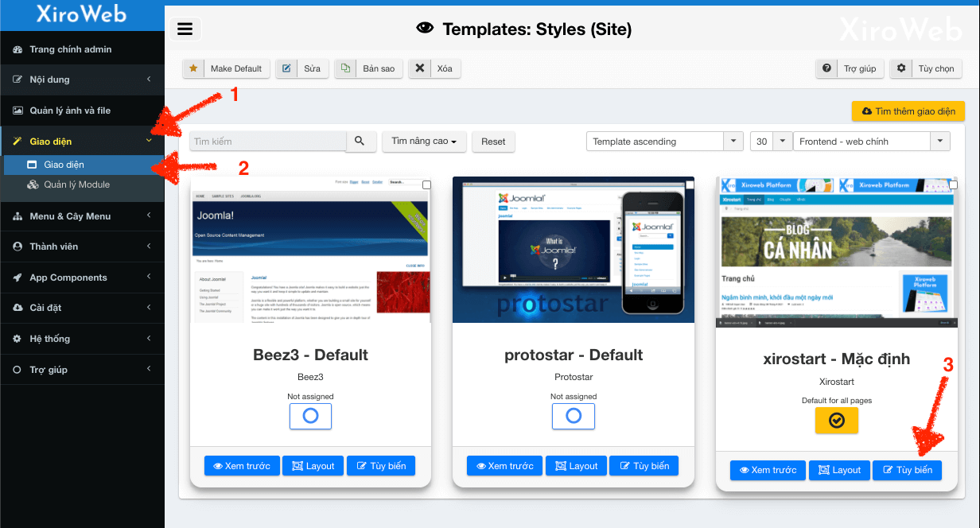
Task: Select the protostar template checkbox
Action: [690, 184]
